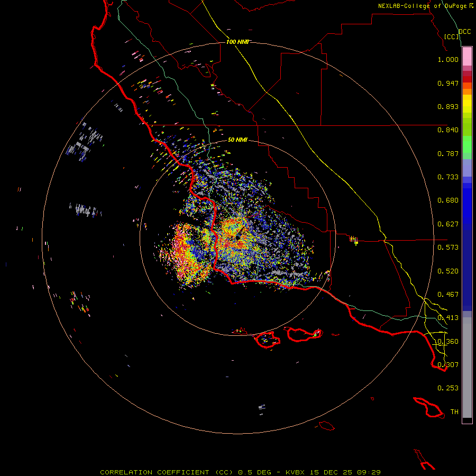The height and width of the screenshot is (476, 476).
Task: Click the TH threshold label
Action: (x=454, y=412)
